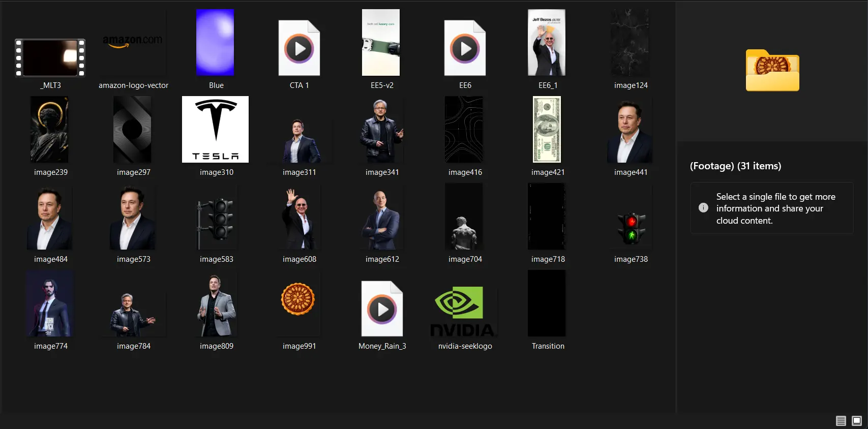This screenshot has height=429, width=868.
Task: Click the marble texture image124
Action: pyautogui.click(x=631, y=43)
